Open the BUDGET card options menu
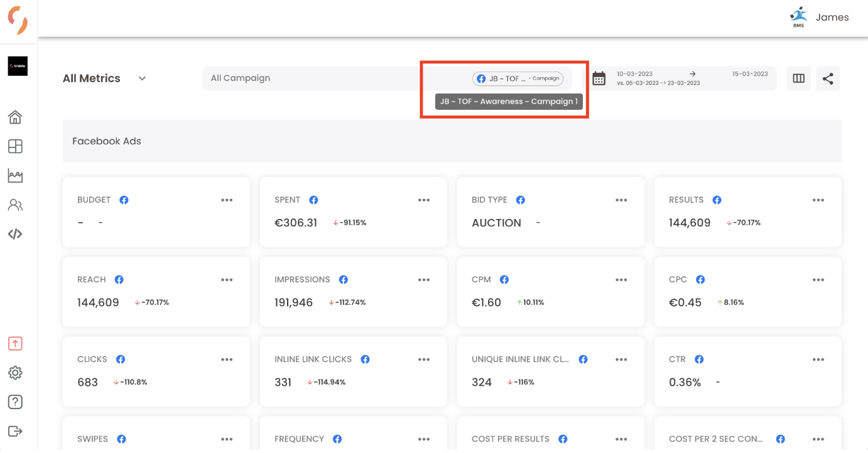This screenshot has height=453, width=868. 227,200
